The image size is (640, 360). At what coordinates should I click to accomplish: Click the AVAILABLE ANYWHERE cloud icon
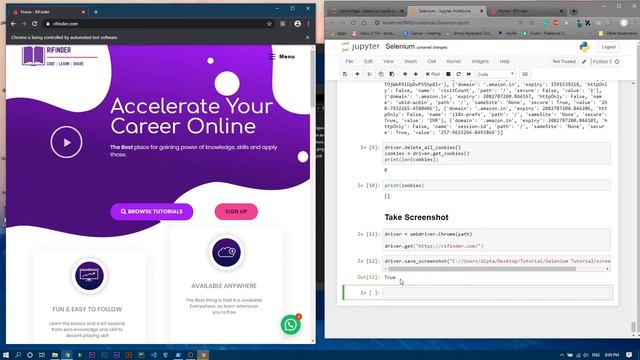[226, 252]
